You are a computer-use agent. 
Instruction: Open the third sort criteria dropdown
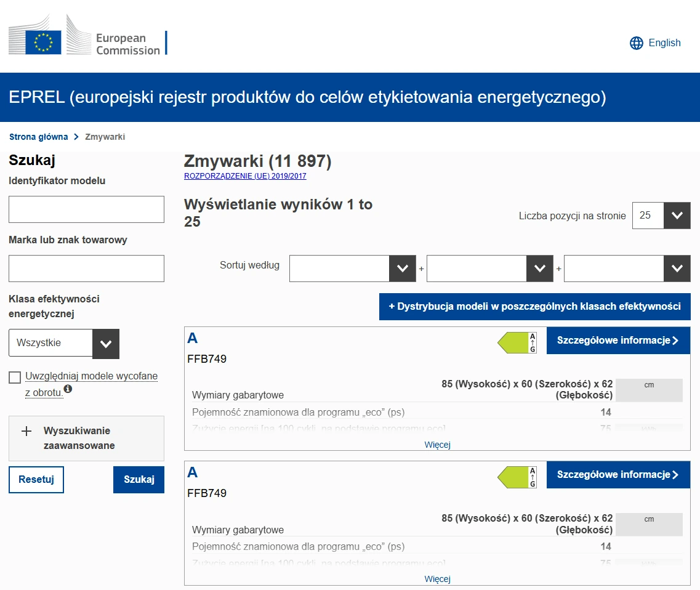pos(627,269)
